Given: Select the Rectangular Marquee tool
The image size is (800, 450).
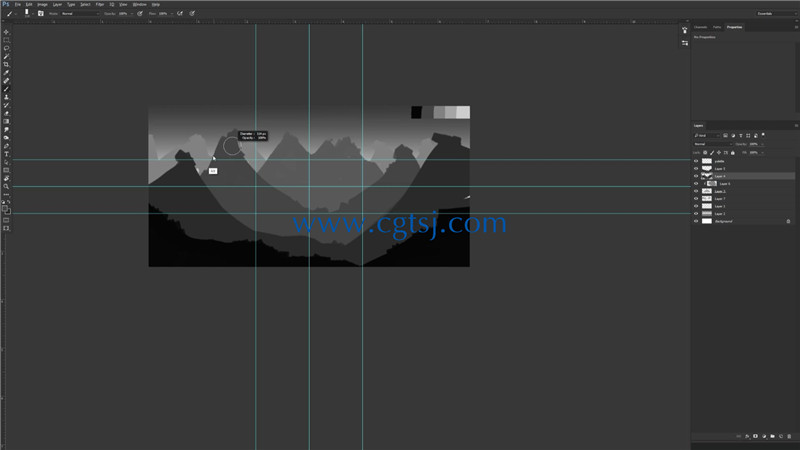Looking at the screenshot, I should 6,40.
